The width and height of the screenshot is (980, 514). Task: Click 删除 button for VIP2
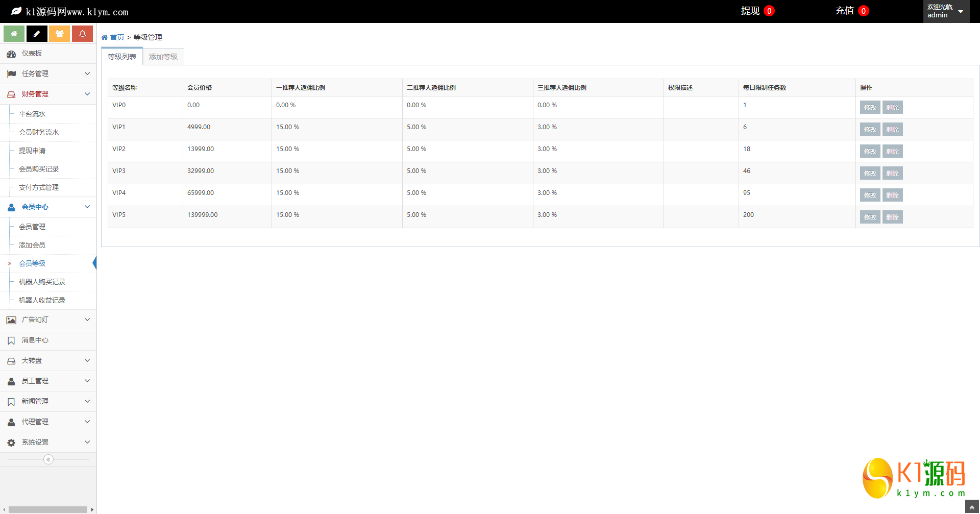[893, 151]
